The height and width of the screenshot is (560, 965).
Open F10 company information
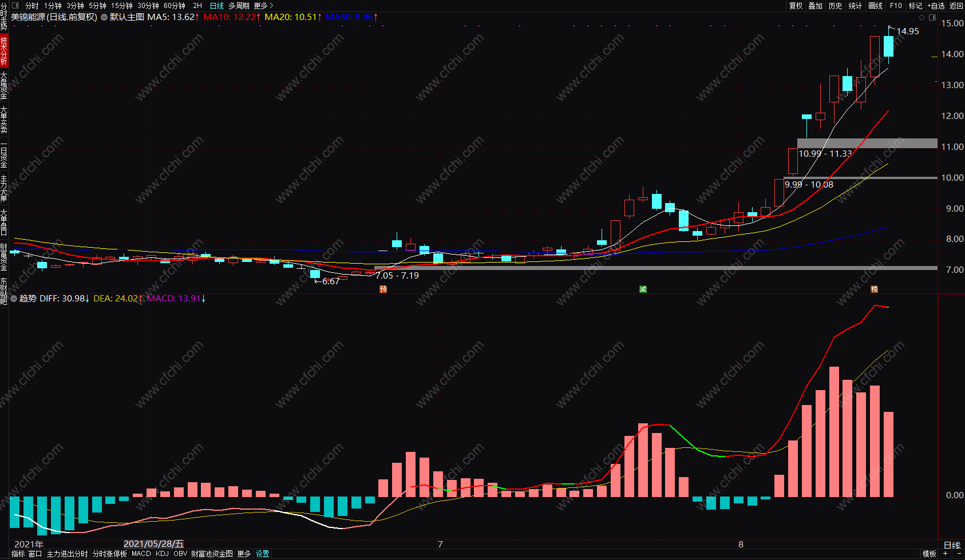click(x=896, y=6)
